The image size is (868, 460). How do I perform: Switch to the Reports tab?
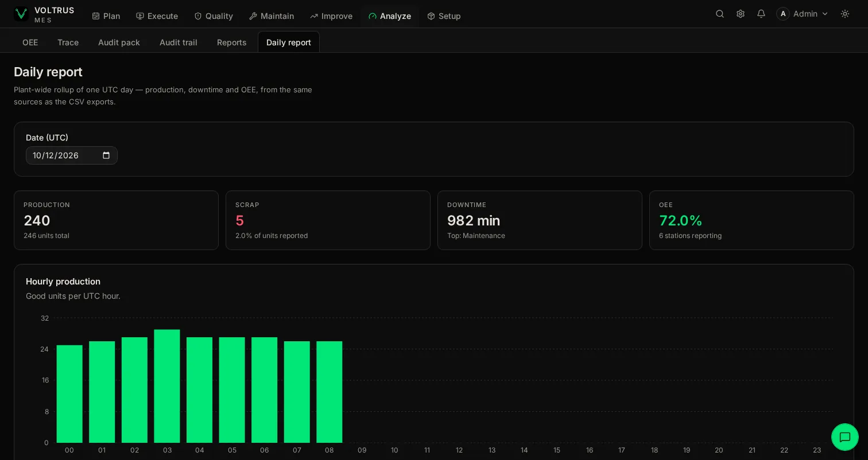tap(232, 42)
